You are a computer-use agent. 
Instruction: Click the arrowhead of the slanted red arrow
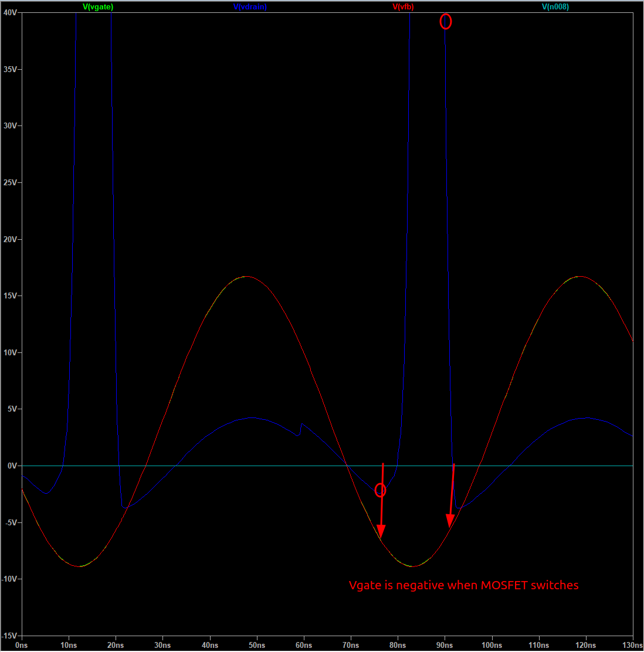pyautogui.click(x=450, y=522)
